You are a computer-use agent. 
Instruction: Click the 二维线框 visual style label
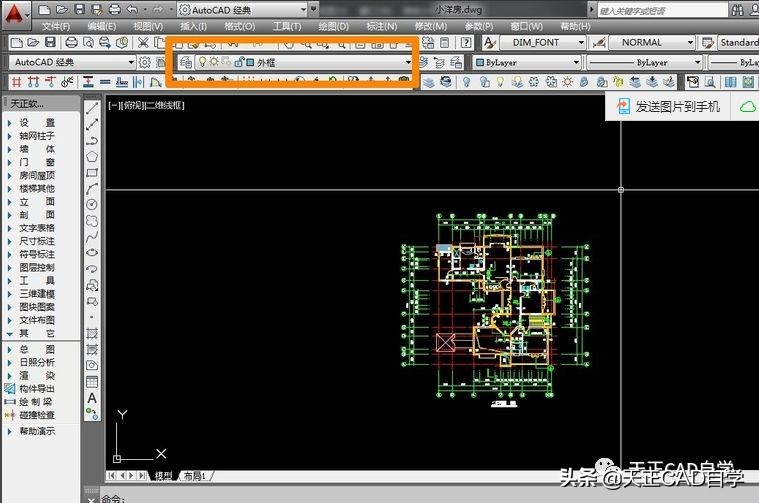pyautogui.click(x=163, y=105)
